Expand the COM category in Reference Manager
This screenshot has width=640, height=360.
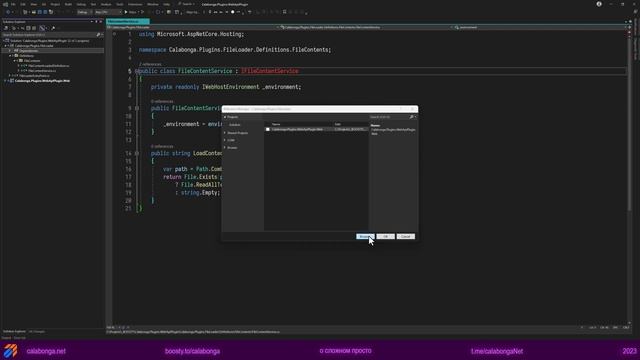(224, 140)
